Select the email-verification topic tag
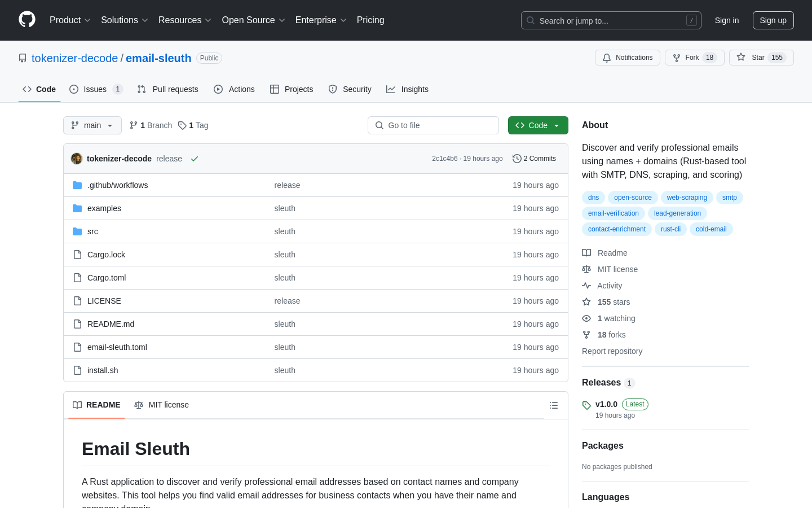 click(x=614, y=213)
